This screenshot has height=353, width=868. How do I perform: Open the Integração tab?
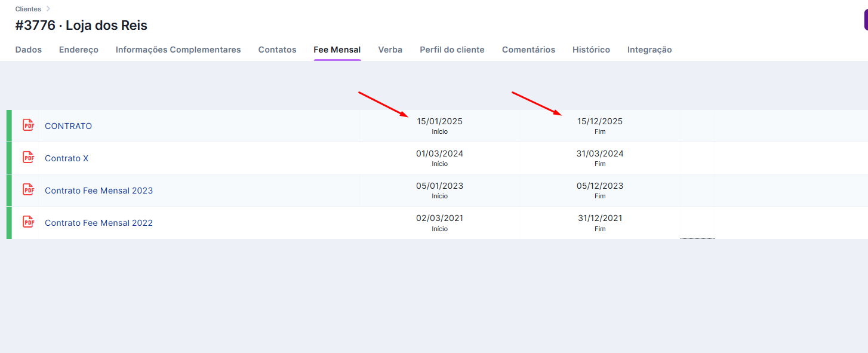pyautogui.click(x=650, y=50)
